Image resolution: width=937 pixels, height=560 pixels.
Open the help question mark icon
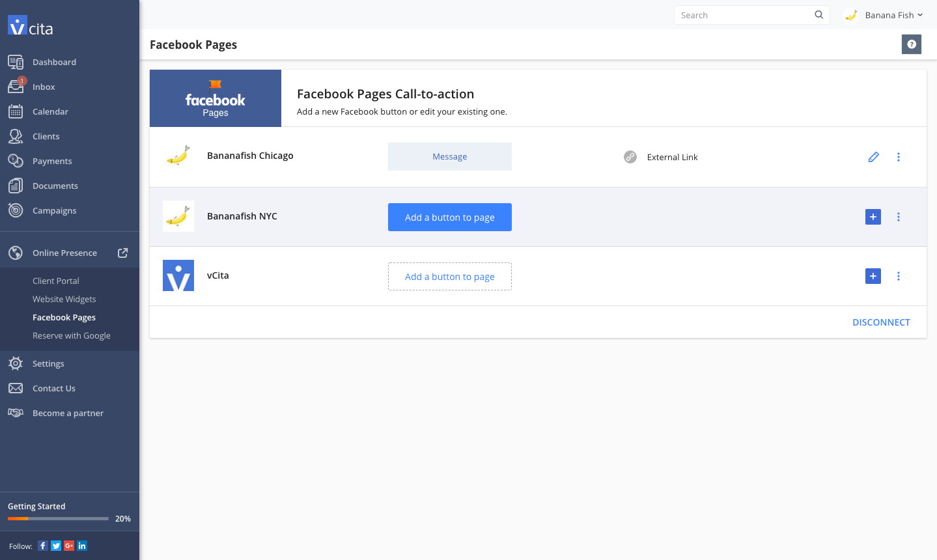(x=912, y=44)
